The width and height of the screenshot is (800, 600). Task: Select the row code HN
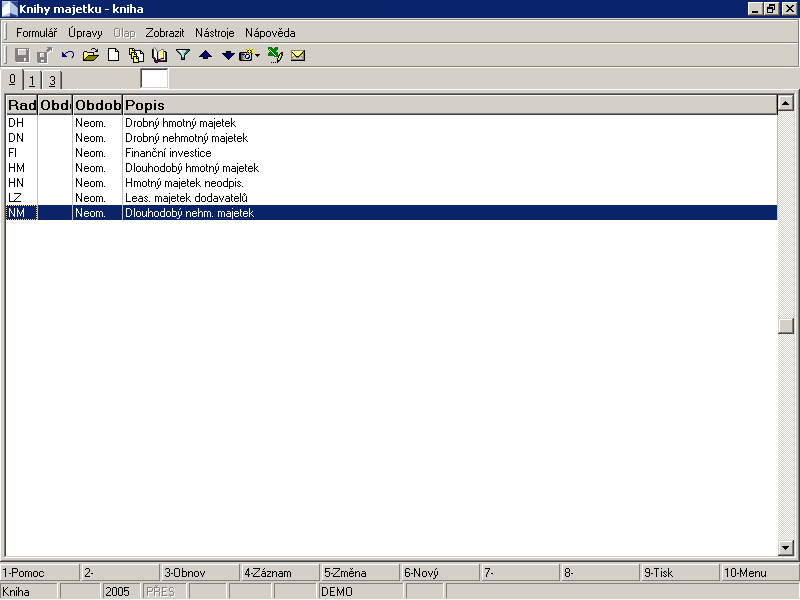(x=16, y=183)
